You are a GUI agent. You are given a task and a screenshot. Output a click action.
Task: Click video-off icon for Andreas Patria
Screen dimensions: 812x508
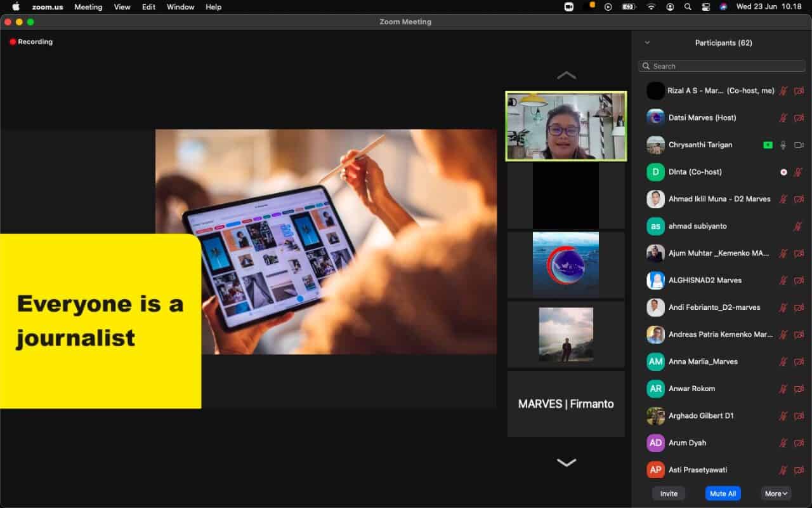pyautogui.click(x=799, y=335)
